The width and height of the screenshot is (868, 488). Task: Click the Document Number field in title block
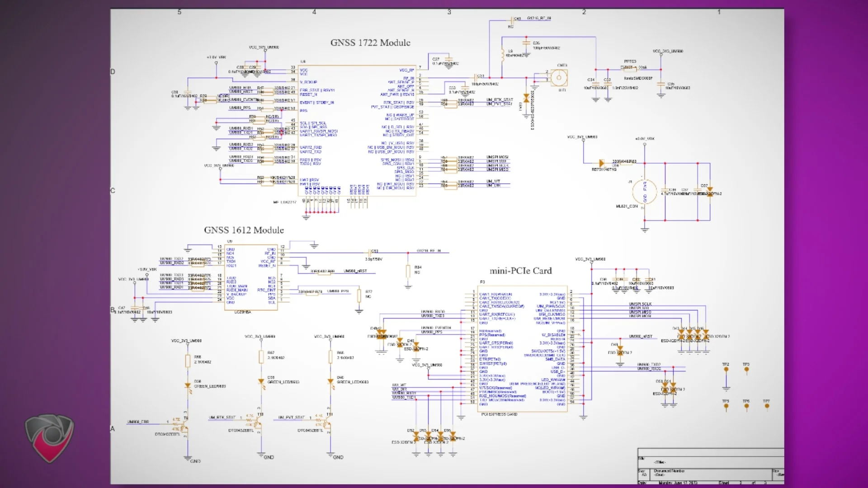(669, 471)
